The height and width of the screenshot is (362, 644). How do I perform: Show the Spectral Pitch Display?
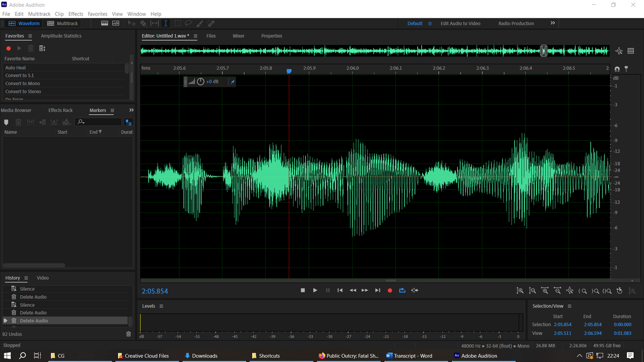(116, 24)
